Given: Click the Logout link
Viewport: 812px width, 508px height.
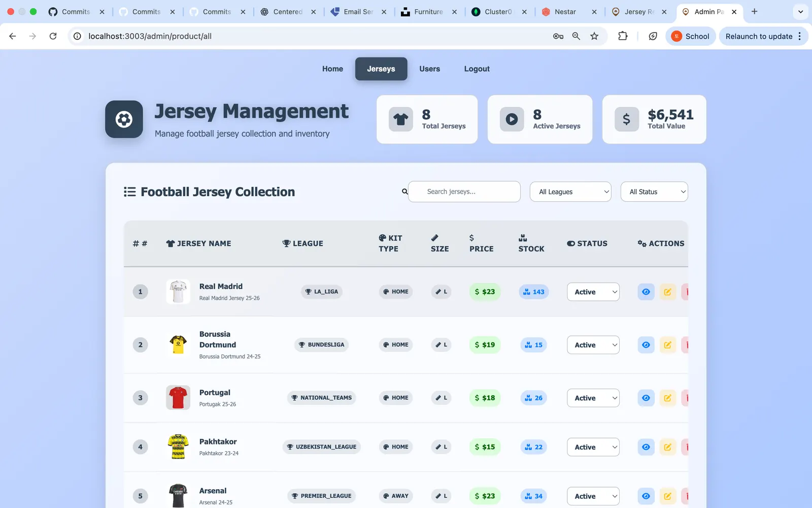Looking at the screenshot, I should pyautogui.click(x=477, y=69).
